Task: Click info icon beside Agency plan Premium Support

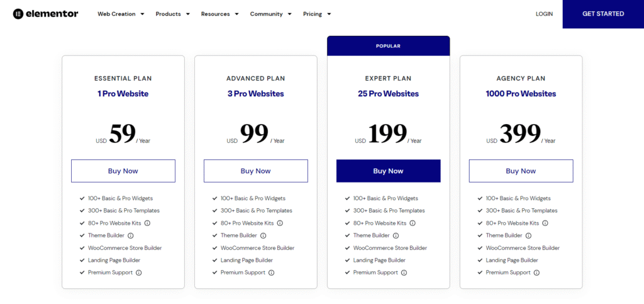Action: tap(537, 273)
